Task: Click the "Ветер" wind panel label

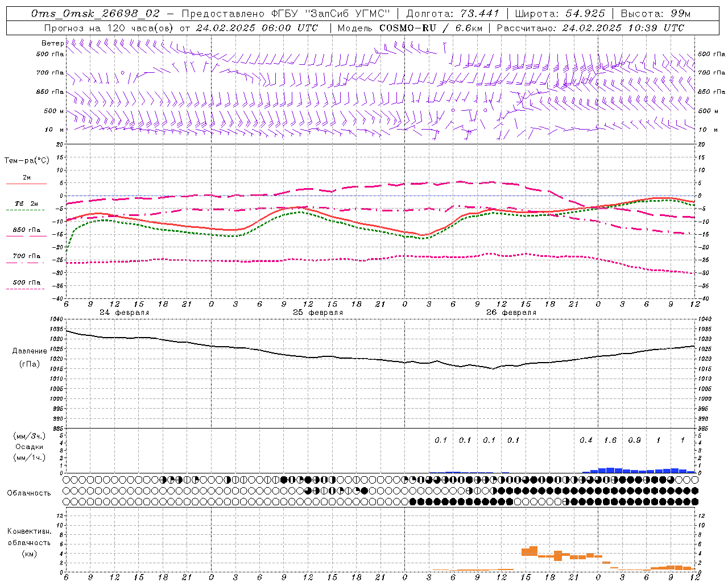Action: (52, 43)
